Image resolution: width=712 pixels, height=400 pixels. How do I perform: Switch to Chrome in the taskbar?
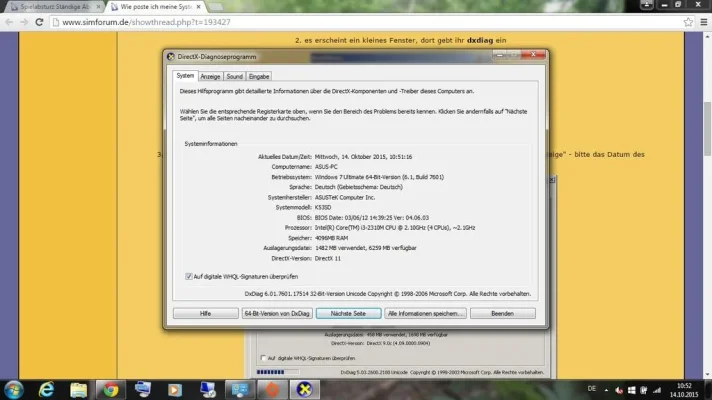click(x=110, y=390)
